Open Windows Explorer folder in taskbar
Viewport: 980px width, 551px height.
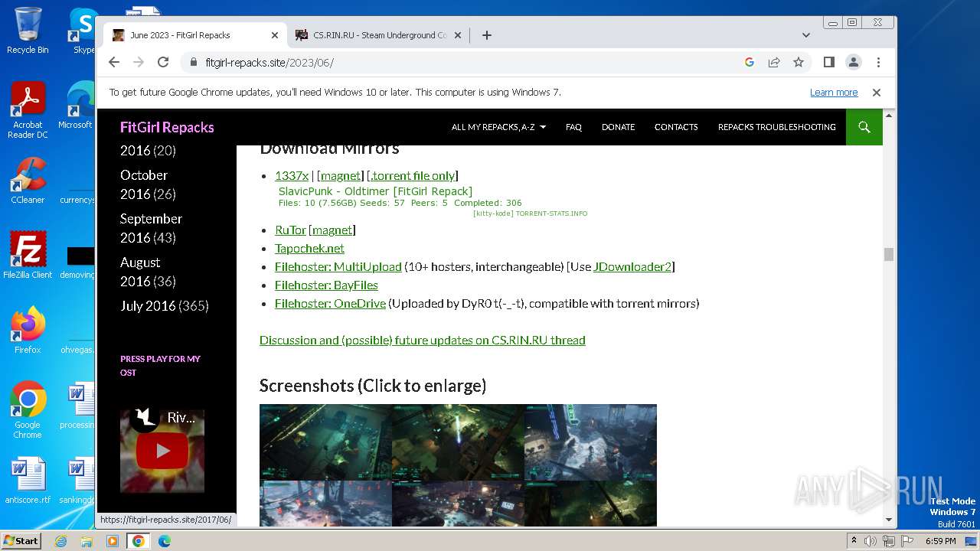(87, 541)
